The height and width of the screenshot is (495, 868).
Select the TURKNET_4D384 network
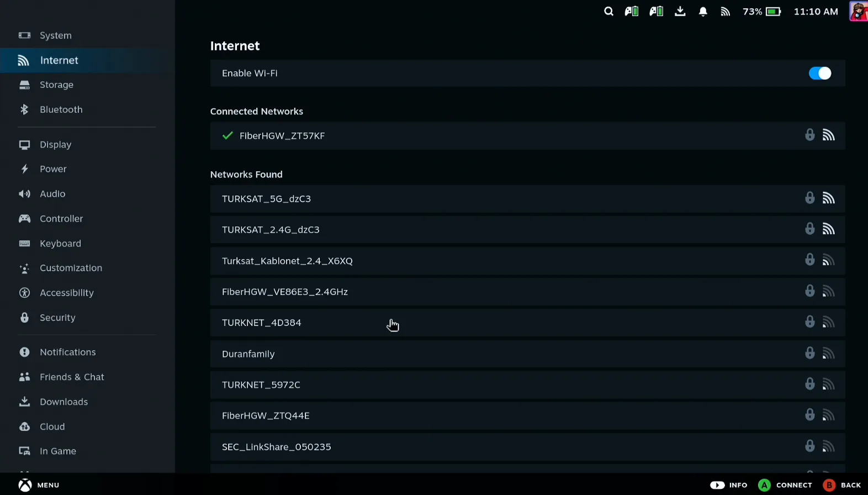tap(527, 323)
